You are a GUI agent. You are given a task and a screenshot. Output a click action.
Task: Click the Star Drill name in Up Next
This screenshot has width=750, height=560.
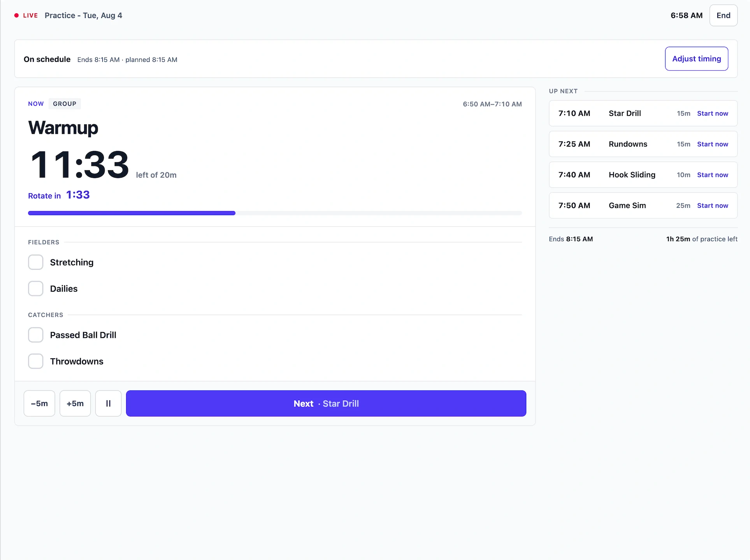[625, 114]
